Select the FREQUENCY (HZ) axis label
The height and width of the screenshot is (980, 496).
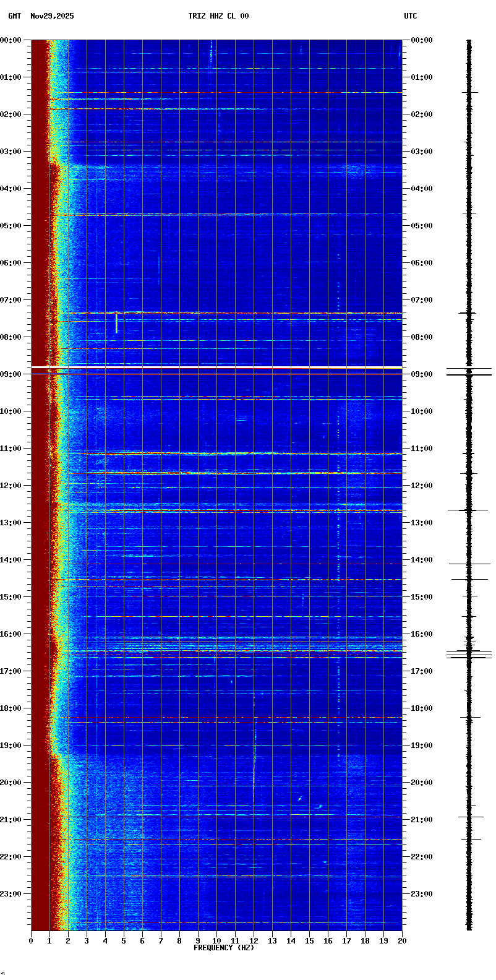point(223,948)
